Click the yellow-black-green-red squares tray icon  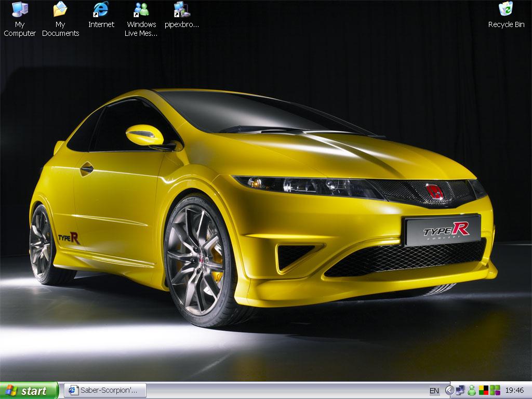click(483, 390)
